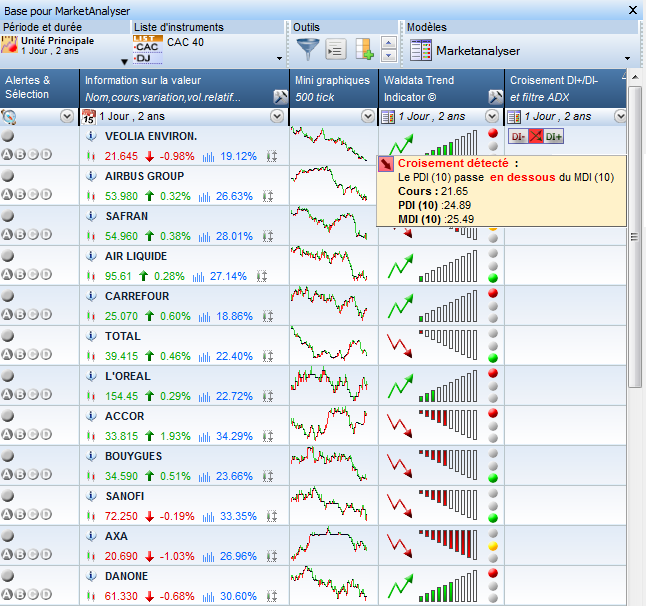646x606 pixels.
Task: Click the volume bars icon in L'OREAL row
Action: [x=204, y=396]
